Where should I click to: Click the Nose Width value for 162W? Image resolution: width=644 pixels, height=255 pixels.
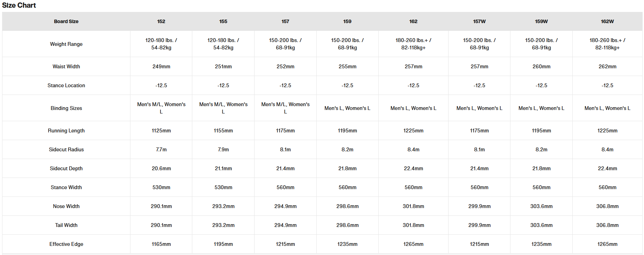pyautogui.click(x=607, y=206)
